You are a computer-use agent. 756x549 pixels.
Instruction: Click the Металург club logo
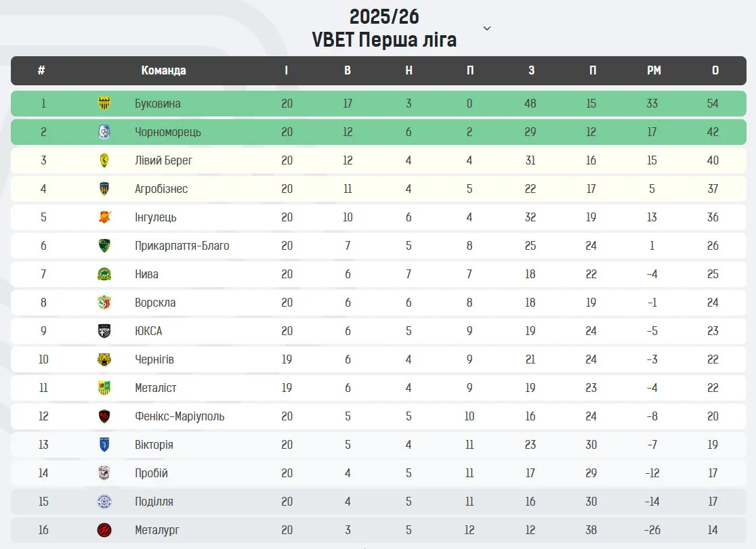coord(104,530)
